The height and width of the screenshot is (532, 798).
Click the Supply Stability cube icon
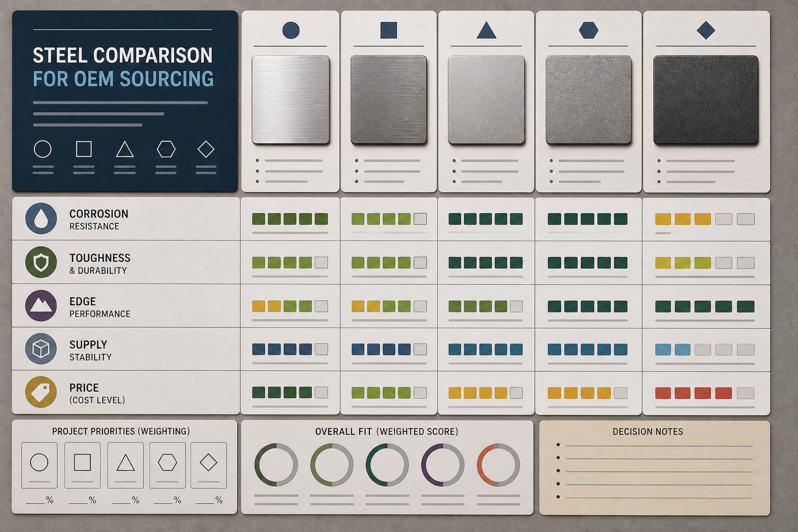41,349
